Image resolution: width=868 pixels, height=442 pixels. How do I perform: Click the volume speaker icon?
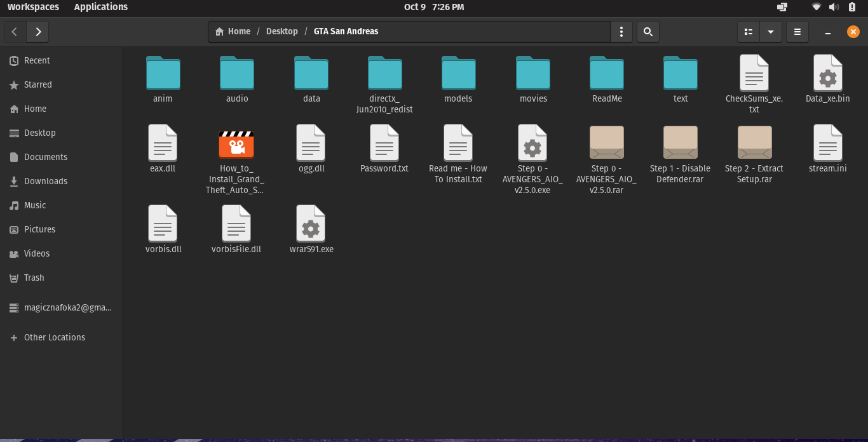click(834, 7)
